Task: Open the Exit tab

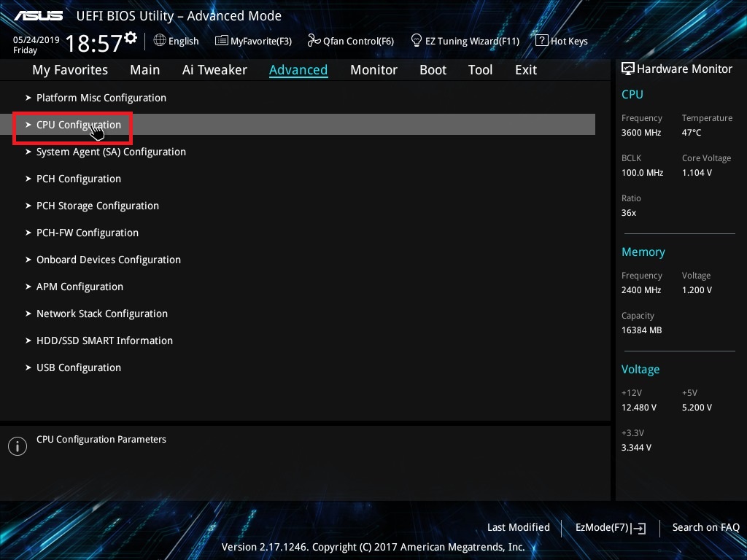Action: 526,70
